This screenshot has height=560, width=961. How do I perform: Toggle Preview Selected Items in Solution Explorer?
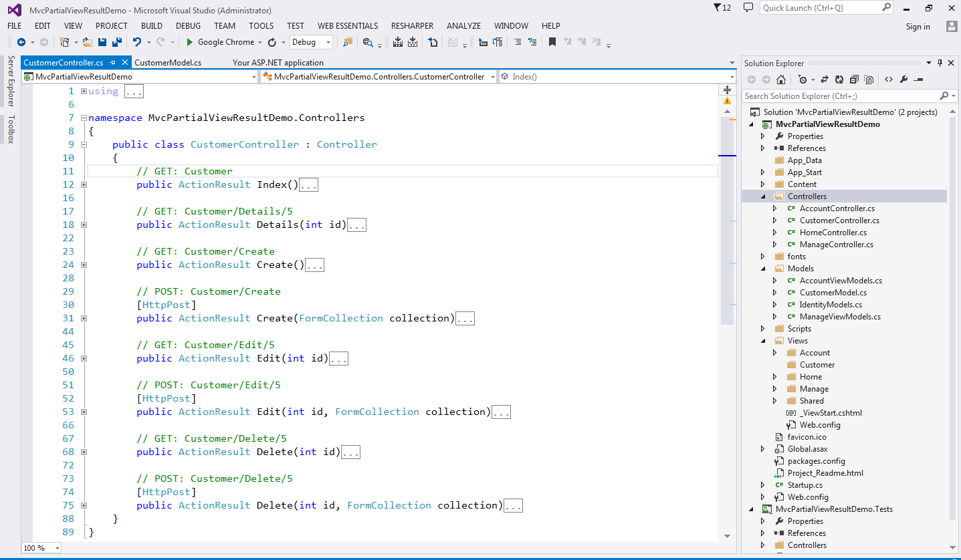tap(918, 80)
